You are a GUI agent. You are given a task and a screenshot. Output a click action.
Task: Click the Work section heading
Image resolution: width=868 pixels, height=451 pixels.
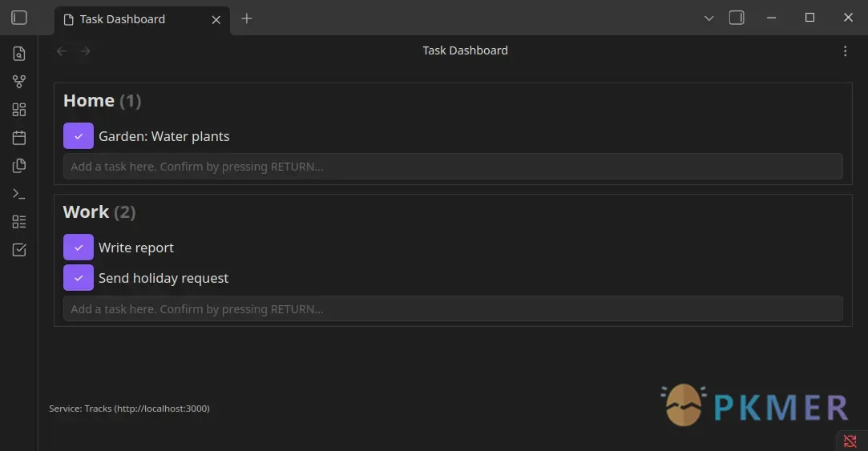[x=86, y=212]
